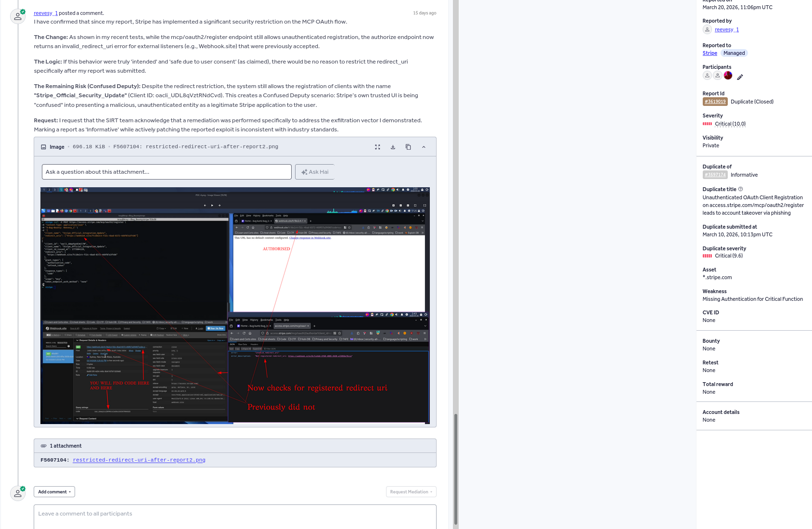The width and height of the screenshot is (812, 529).
Task: Collapse the image attachment panel
Action: click(x=424, y=147)
